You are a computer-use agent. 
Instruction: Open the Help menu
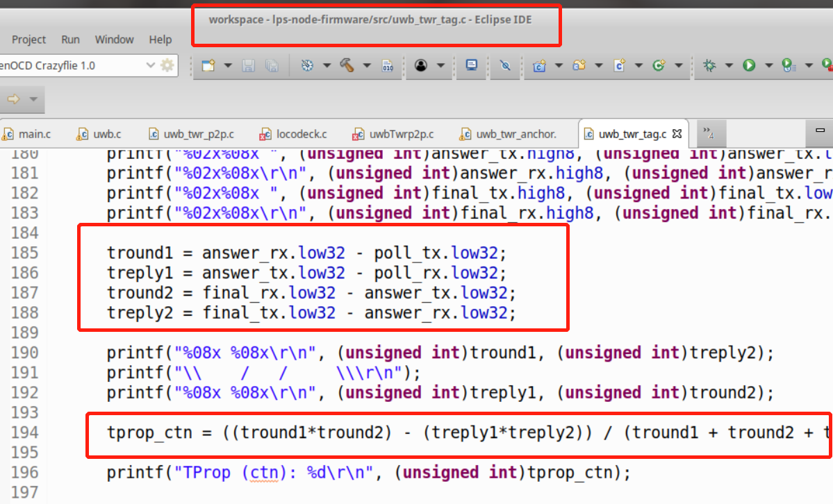(160, 40)
